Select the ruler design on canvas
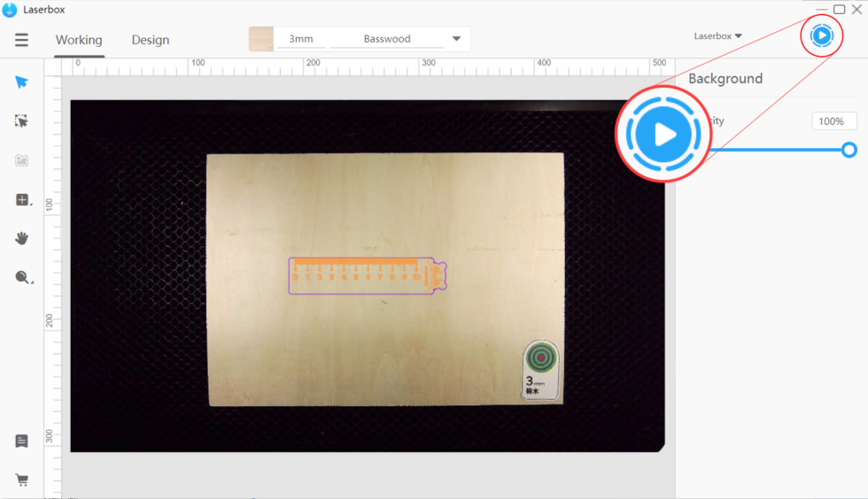 [x=368, y=276]
